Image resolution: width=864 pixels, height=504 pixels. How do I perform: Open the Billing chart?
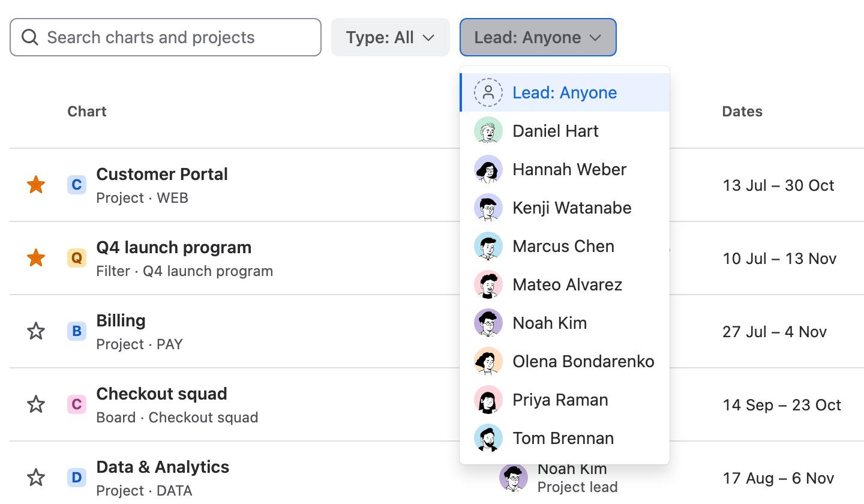click(x=121, y=320)
